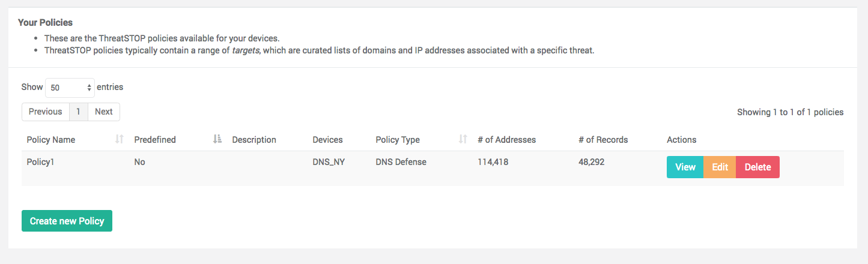Click the Description column header
Image resolution: width=868 pixels, height=264 pixels.
click(x=254, y=140)
